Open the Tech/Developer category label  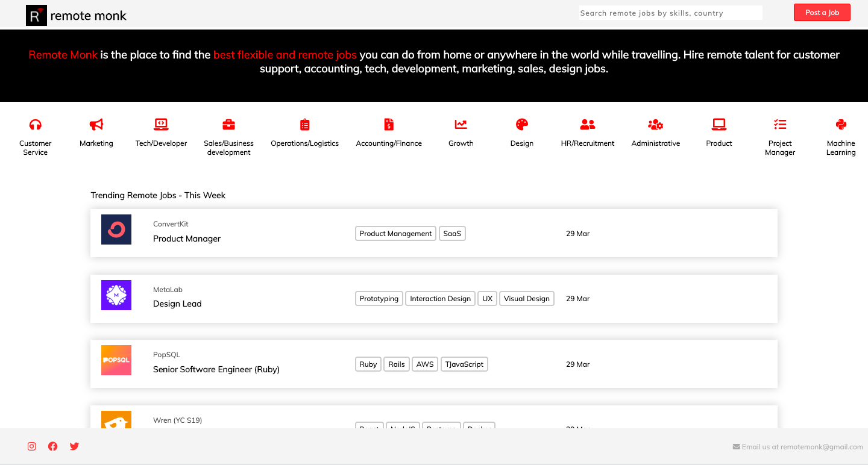pyautogui.click(x=161, y=143)
